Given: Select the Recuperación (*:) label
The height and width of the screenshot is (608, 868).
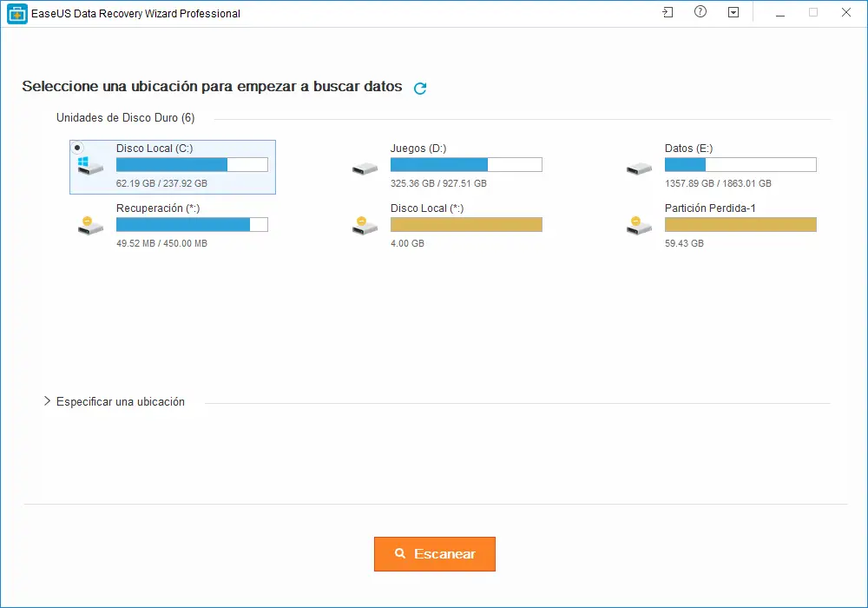Looking at the screenshot, I should click(x=158, y=208).
